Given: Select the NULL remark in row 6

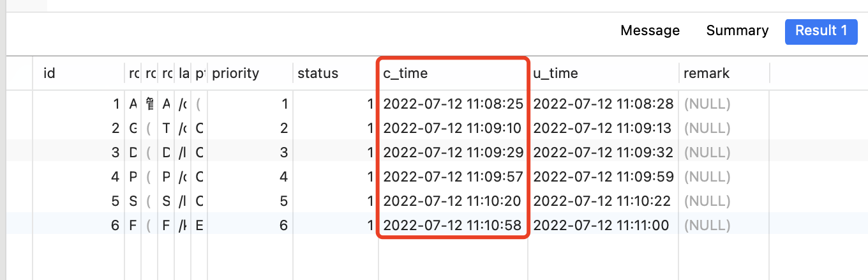Looking at the screenshot, I should pyautogui.click(x=707, y=226).
